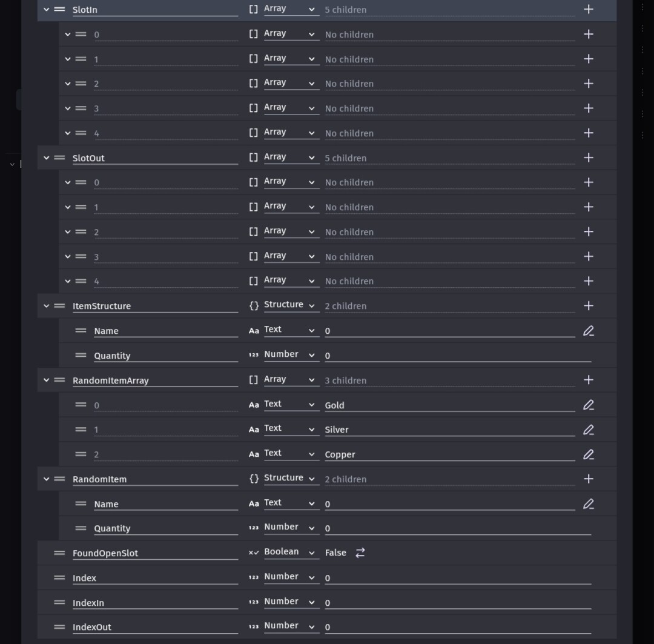Change type of IndexOut variable

click(291, 626)
